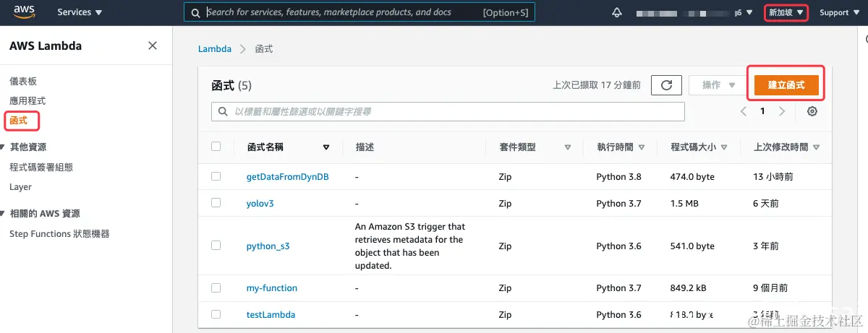Sort by function name arrow
The image size is (868, 333).
tap(325, 147)
